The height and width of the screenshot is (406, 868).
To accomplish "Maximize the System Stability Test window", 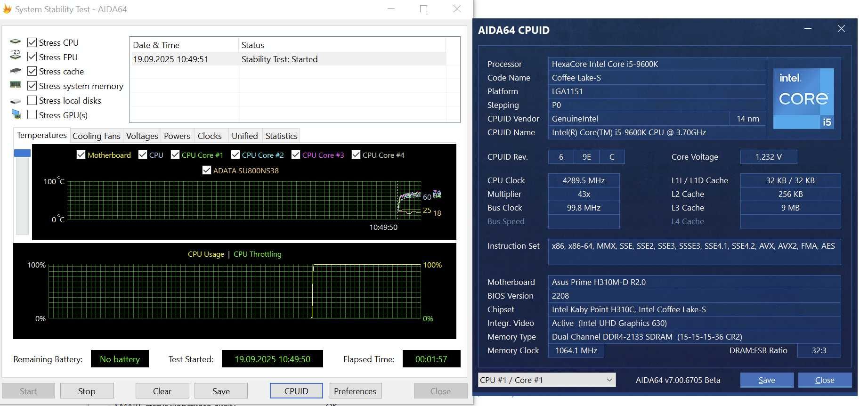I will pos(423,9).
